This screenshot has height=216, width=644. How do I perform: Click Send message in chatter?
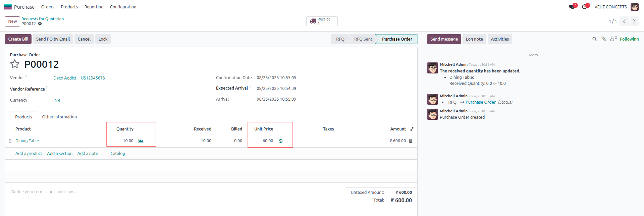444,39
